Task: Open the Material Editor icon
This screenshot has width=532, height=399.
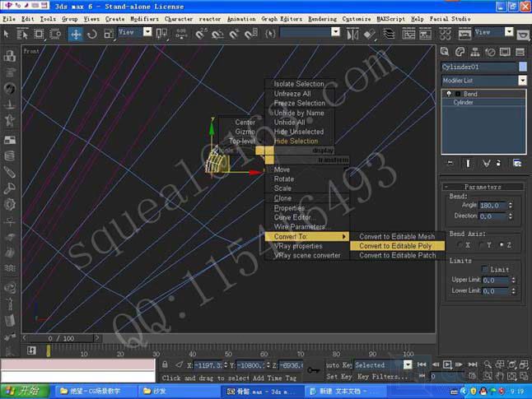Action: (446, 35)
